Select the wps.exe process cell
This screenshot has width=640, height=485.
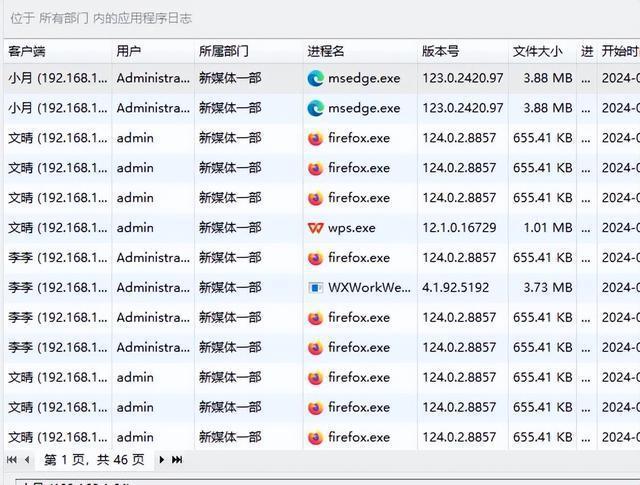(x=360, y=228)
